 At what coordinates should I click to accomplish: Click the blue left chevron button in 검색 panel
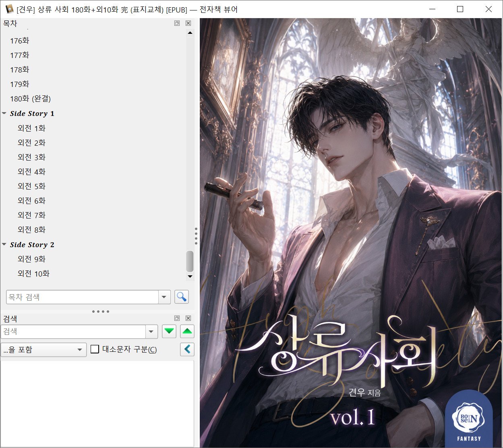[187, 349]
